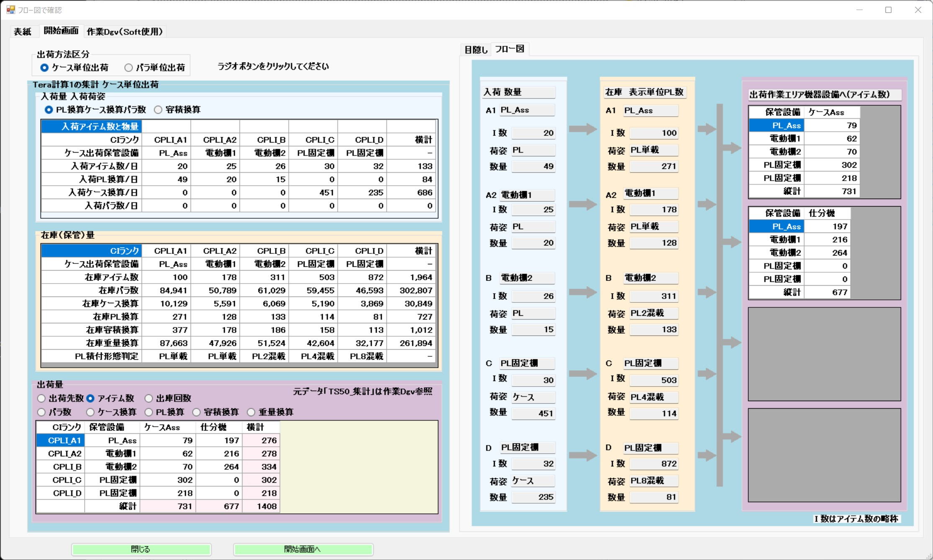This screenshot has height=560, width=933.
Task: Click 開始画面へ button
Action: click(x=303, y=549)
